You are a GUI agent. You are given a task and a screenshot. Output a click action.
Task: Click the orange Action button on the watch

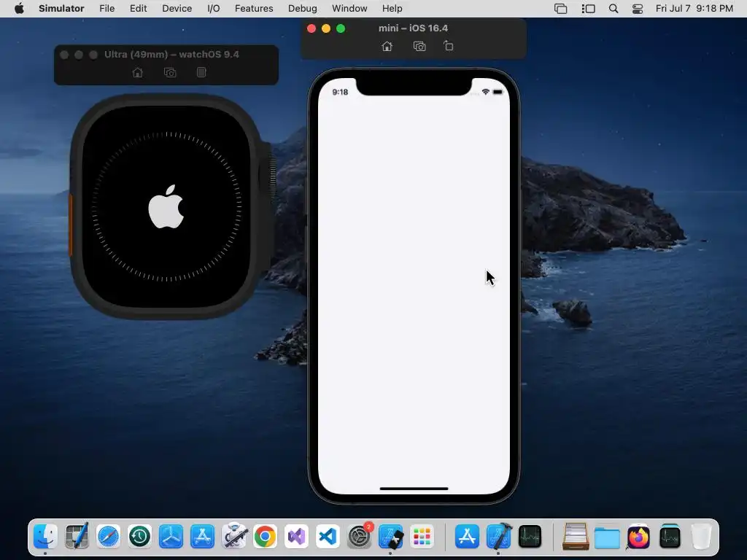tap(71, 224)
